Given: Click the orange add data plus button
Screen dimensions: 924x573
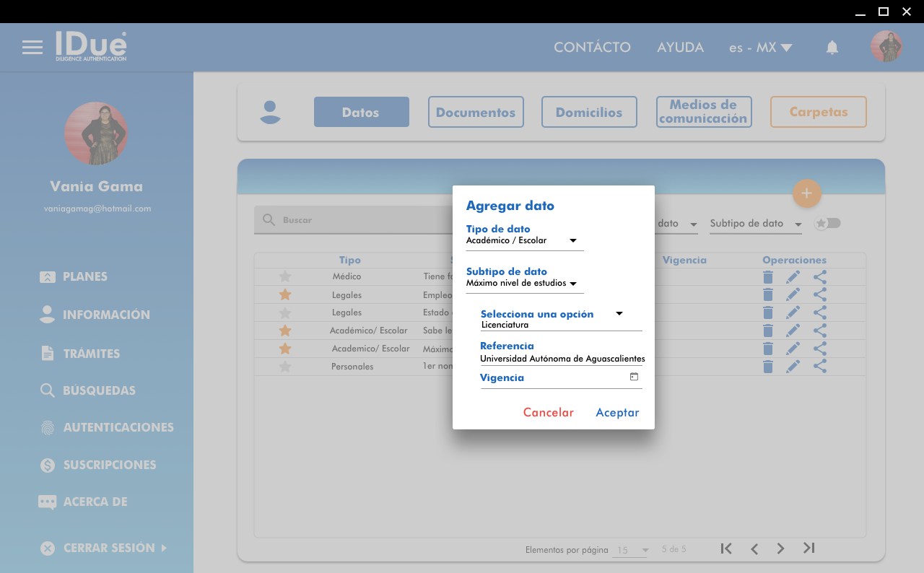Looking at the screenshot, I should pos(806,193).
